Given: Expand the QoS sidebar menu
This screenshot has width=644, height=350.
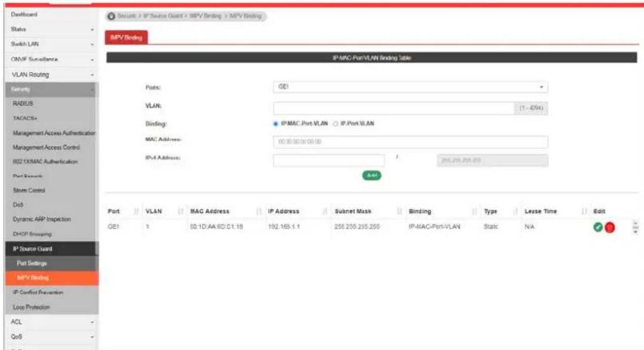Looking at the screenshot, I should pyautogui.click(x=51, y=337).
